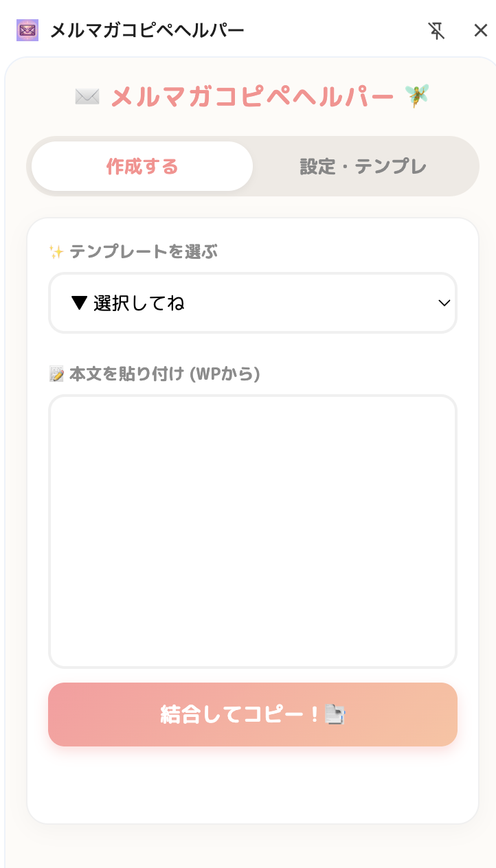Unpin the side panel with the pin icon
Screen dimensions: 496x868
[436, 30]
